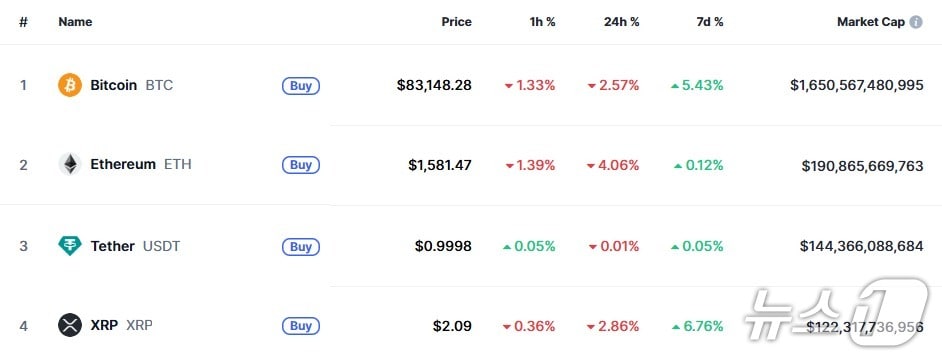Viewport: 942px width, 360px height.
Task: Click the Bitcoin orange logo icon
Action: [x=70, y=85]
